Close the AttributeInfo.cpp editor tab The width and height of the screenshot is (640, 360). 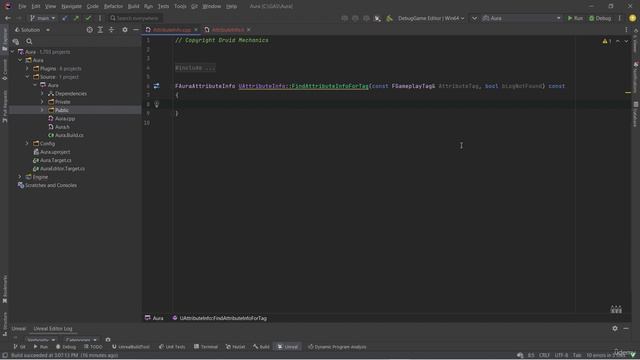196,30
